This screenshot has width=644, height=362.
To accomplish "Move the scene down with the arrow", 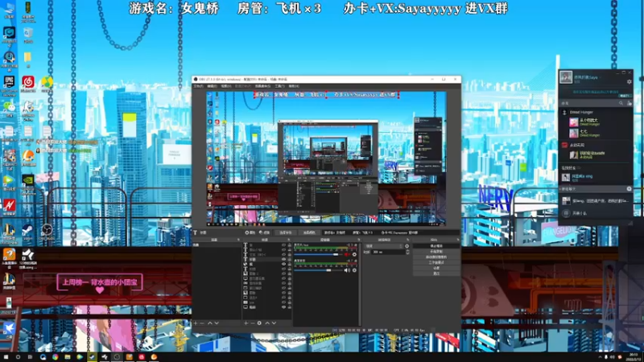I will [217, 323].
